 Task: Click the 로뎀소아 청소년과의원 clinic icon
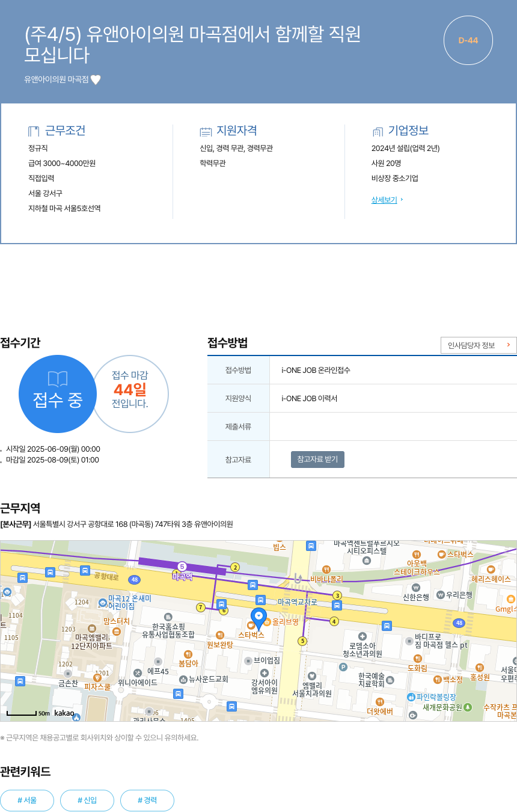(x=363, y=636)
